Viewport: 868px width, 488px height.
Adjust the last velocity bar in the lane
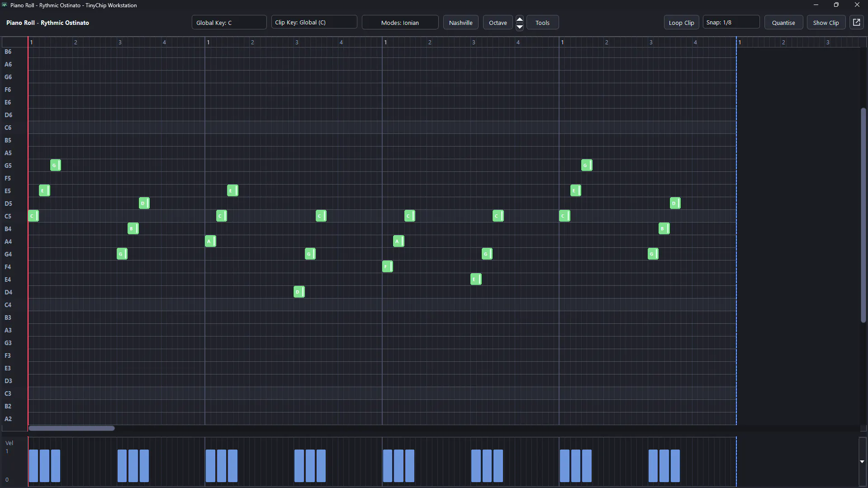point(675,465)
